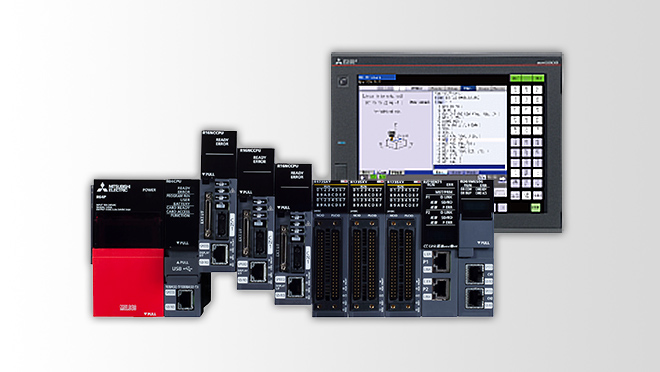This screenshot has width=660, height=372.
Task: Click the blue title field on display screen
Action: coord(376,77)
